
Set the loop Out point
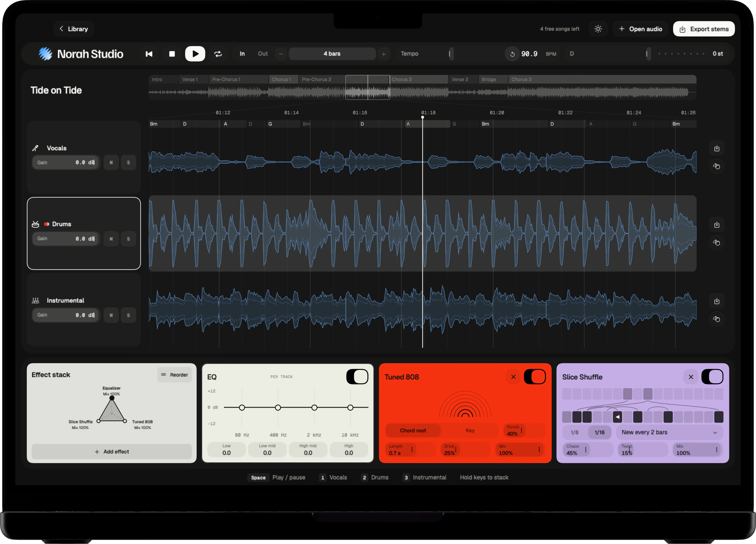263,54
